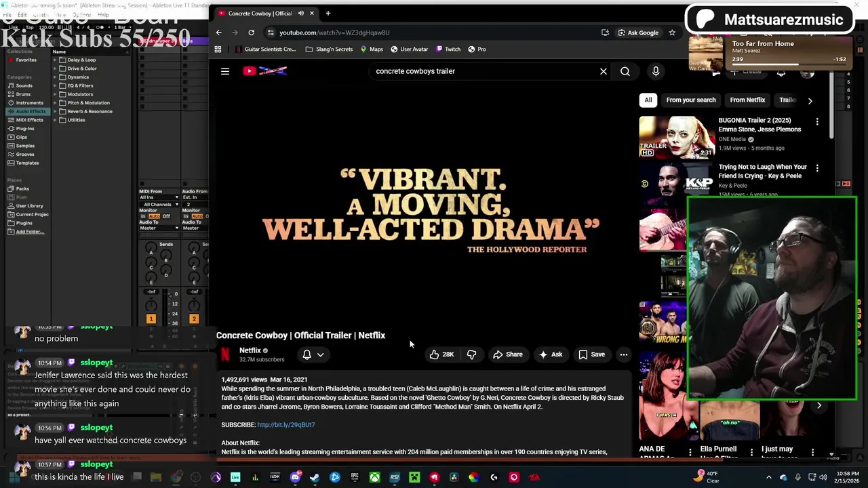
Task: Open Epic Games Launcher from taskbar
Action: (x=355, y=477)
